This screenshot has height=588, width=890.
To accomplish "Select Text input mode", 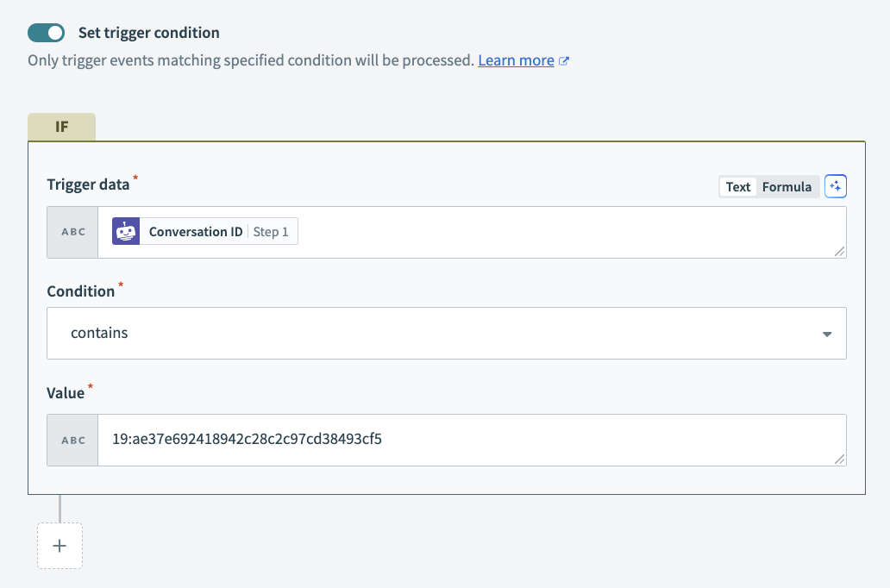I will coord(737,186).
